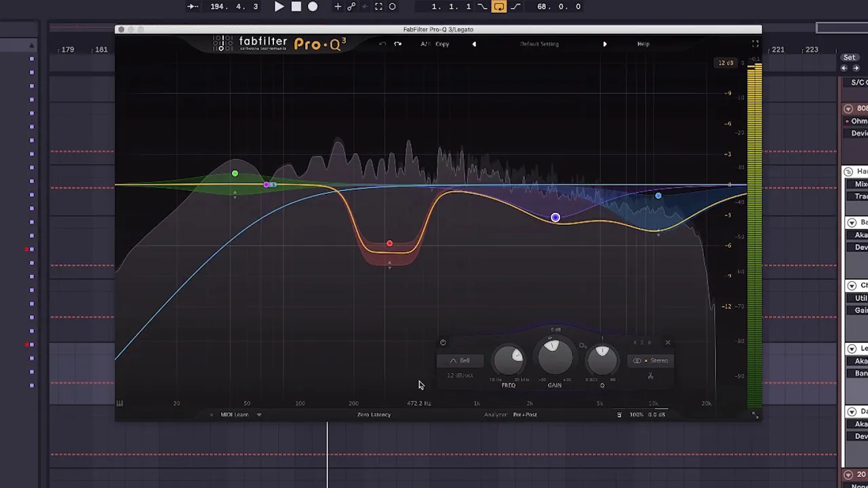Click the Stop button in the transport
The width and height of the screenshot is (868, 488).
[x=296, y=7]
